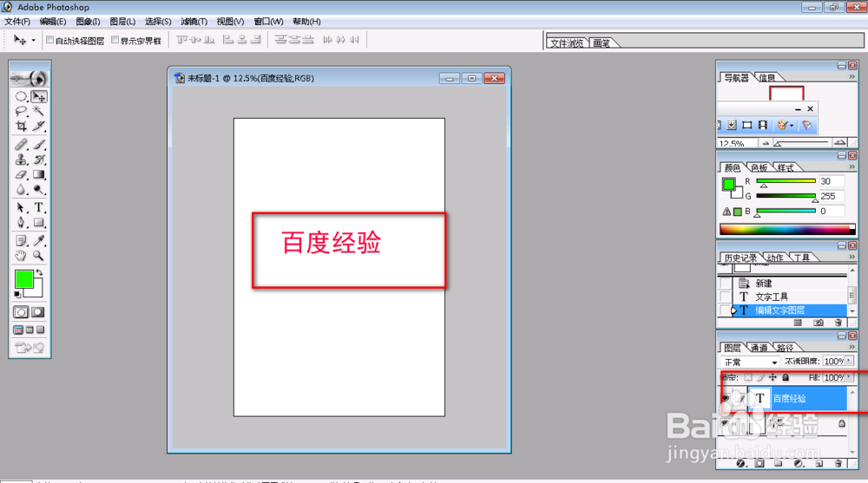Toggle lock all in Layers panel
868x483 pixels.
(786, 377)
